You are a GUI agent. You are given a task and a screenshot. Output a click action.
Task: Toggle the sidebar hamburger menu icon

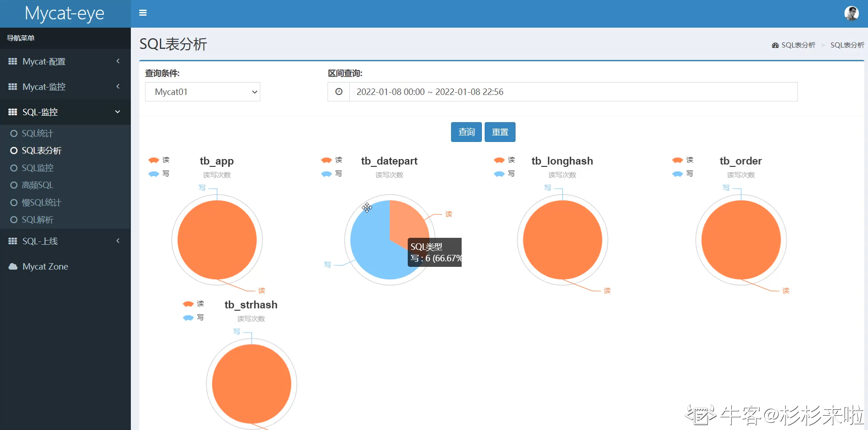tap(143, 13)
